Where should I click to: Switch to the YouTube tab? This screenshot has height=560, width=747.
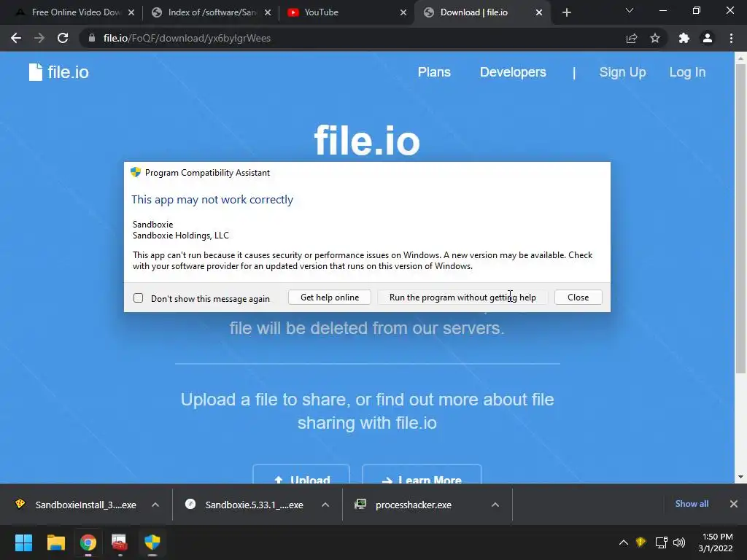coord(345,12)
